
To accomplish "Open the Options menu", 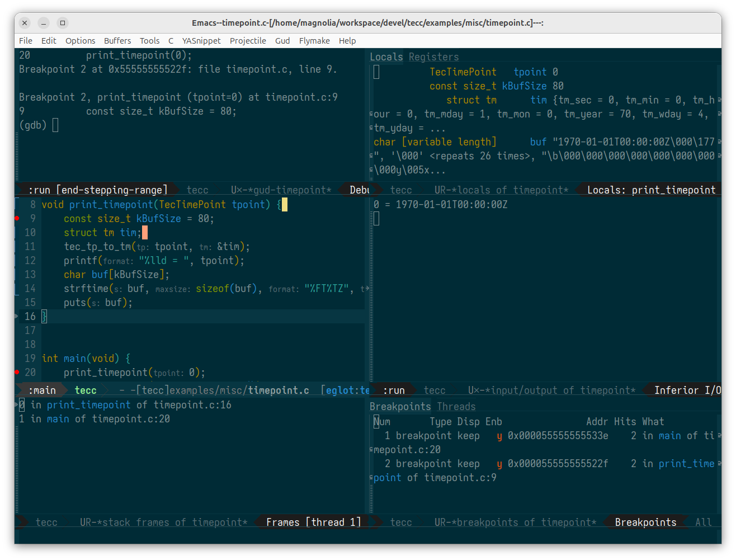I will coord(81,41).
